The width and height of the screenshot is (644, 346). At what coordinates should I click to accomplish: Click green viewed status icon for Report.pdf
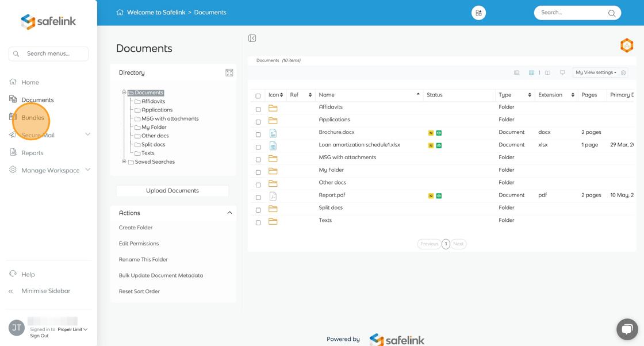[439, 196]
